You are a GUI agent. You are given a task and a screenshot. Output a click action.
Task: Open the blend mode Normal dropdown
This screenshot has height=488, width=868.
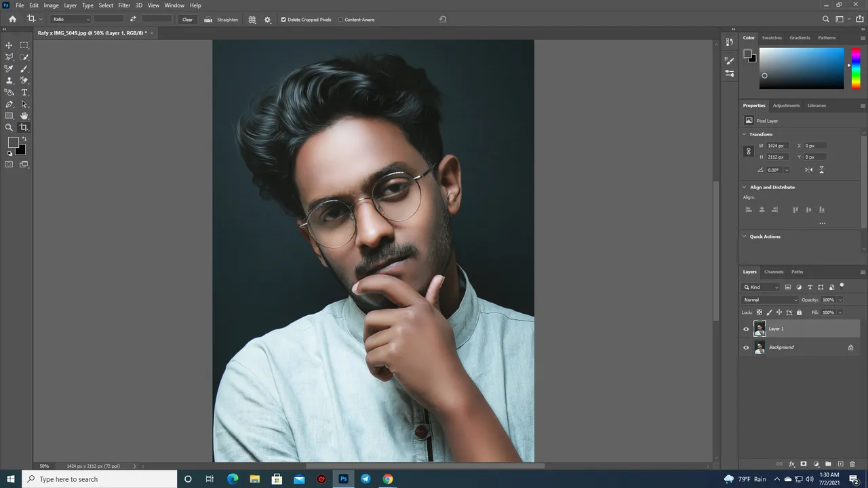coord(770,300)
